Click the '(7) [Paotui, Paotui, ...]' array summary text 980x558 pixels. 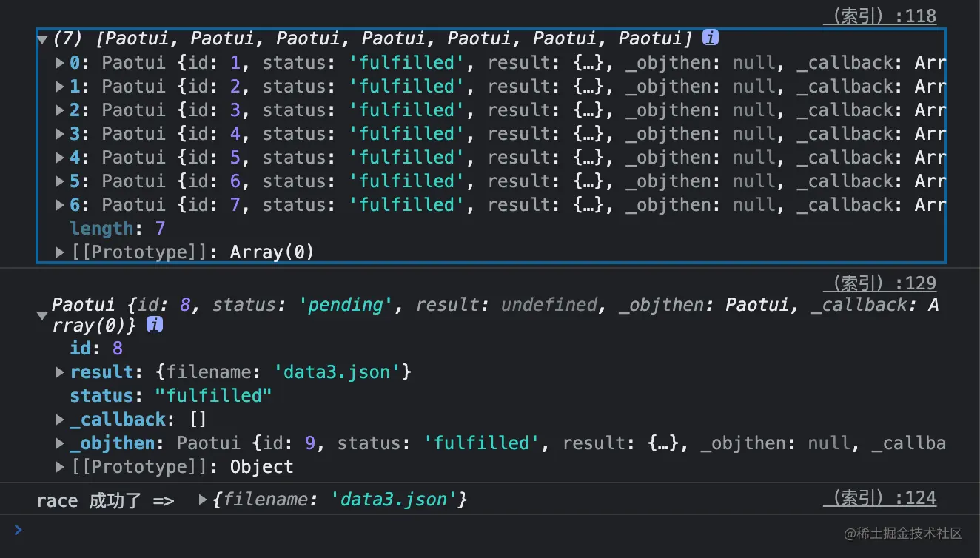click(x=372, y=38)
